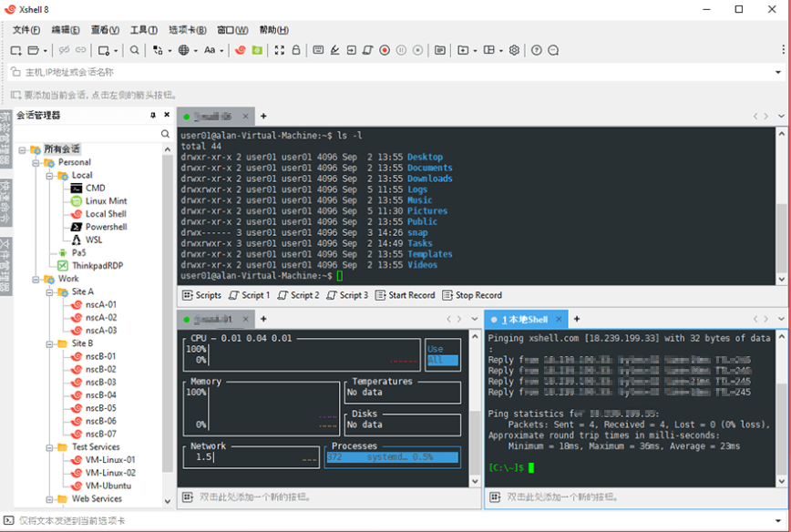Toggle the reconnect chain-link icon
Screen dimensions: 791x532
(x=80, y=50)
